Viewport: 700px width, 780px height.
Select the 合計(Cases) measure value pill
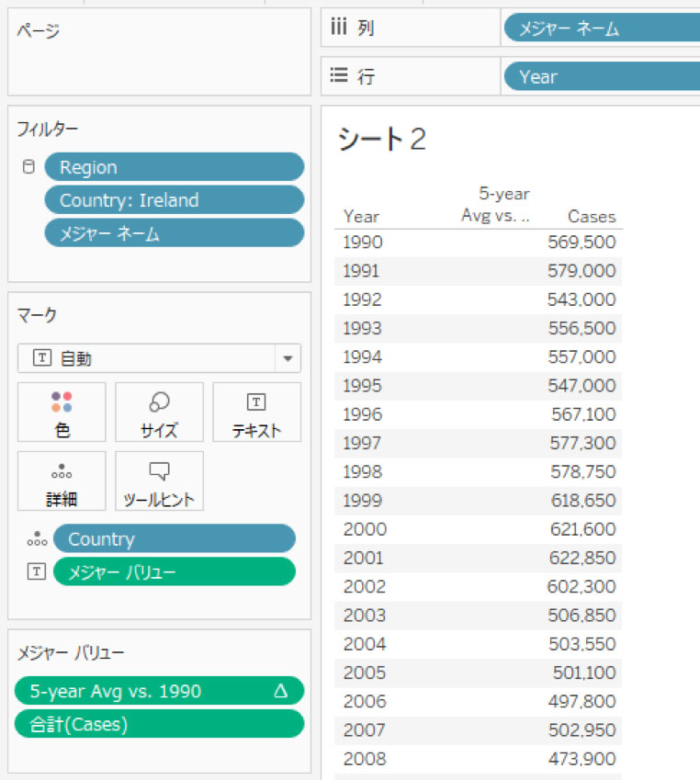[158, 724]
